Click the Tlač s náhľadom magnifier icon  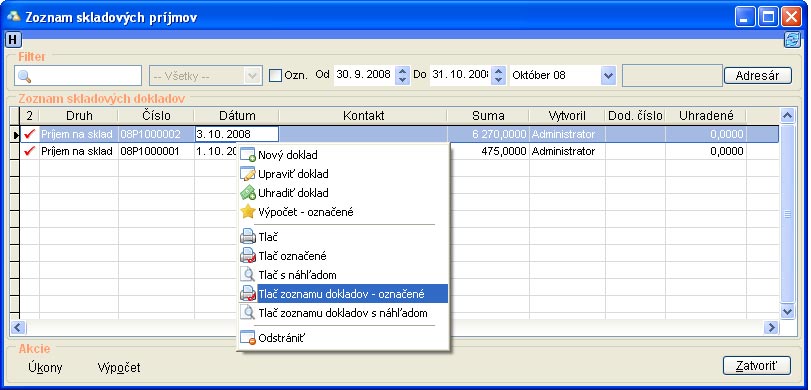click(x=248, y=275)
